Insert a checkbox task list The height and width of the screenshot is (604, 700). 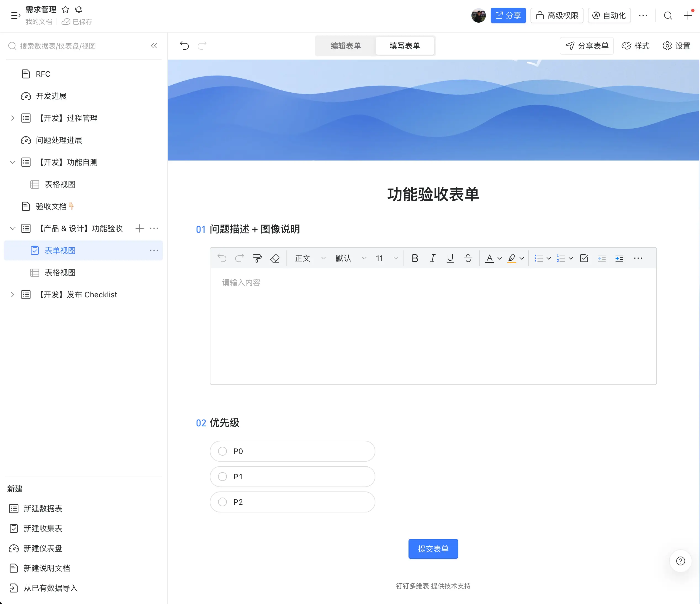coord(584,258)
